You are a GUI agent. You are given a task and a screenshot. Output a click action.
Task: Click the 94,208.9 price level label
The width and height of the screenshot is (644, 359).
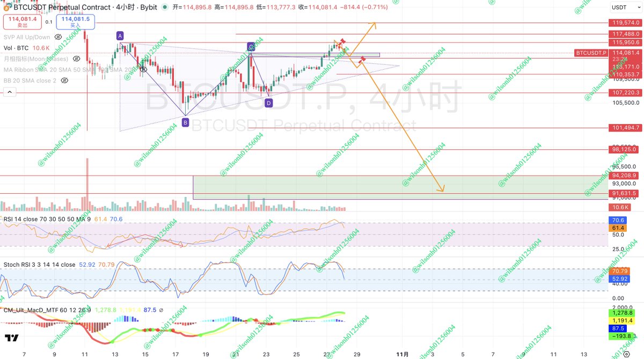[624, 175]
